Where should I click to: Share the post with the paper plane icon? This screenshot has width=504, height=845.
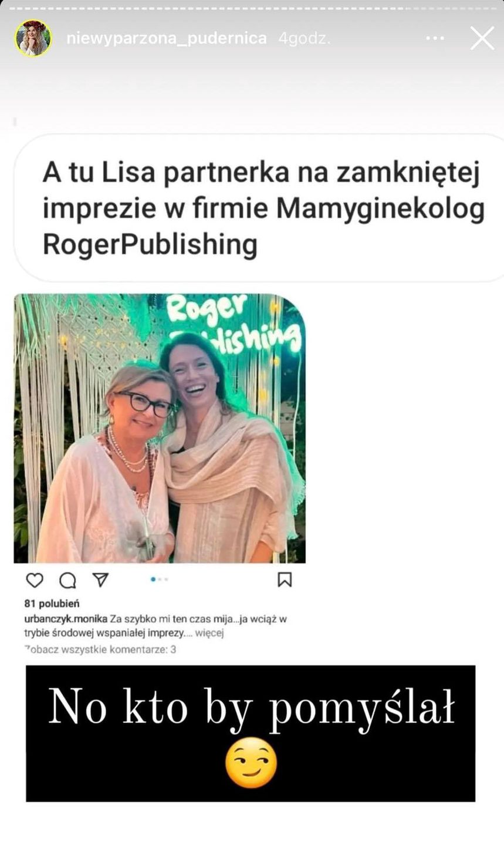pyautogui.click(x=101, y=580)
